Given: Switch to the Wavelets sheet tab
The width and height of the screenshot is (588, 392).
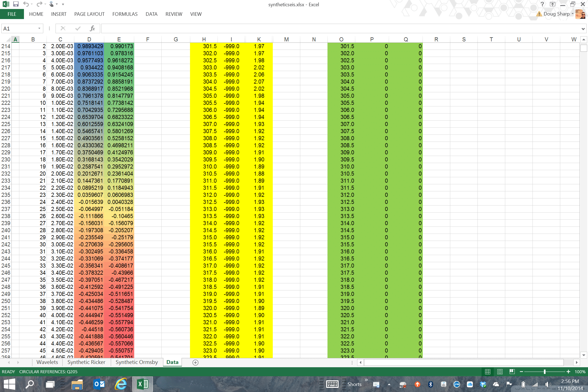Looking at the screenshot, I should (47, 362).
